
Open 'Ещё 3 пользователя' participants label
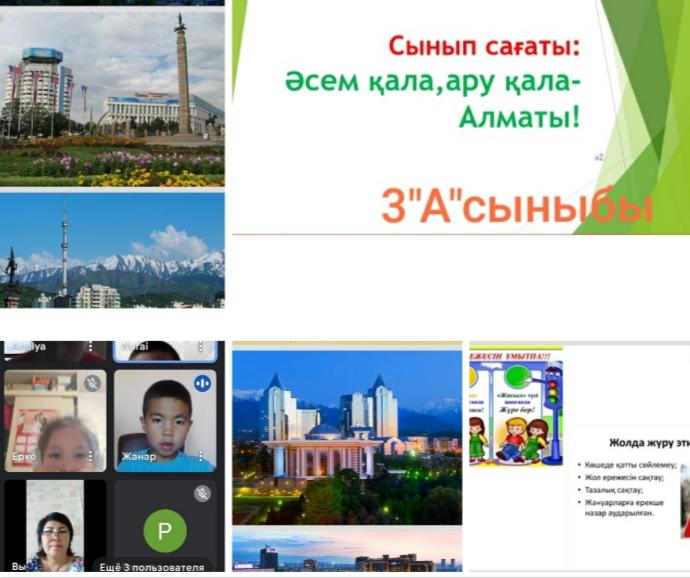(x=152, y=567)
